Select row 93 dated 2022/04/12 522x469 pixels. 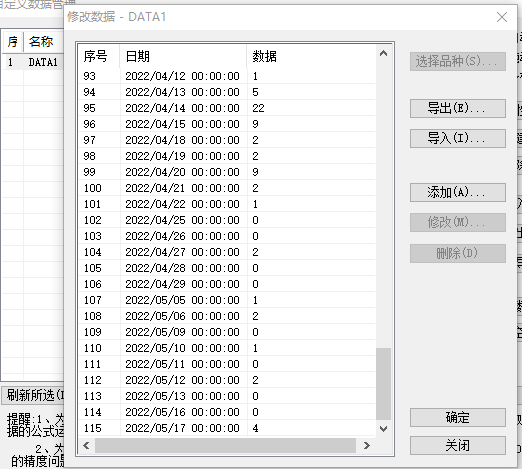point(227,76)
